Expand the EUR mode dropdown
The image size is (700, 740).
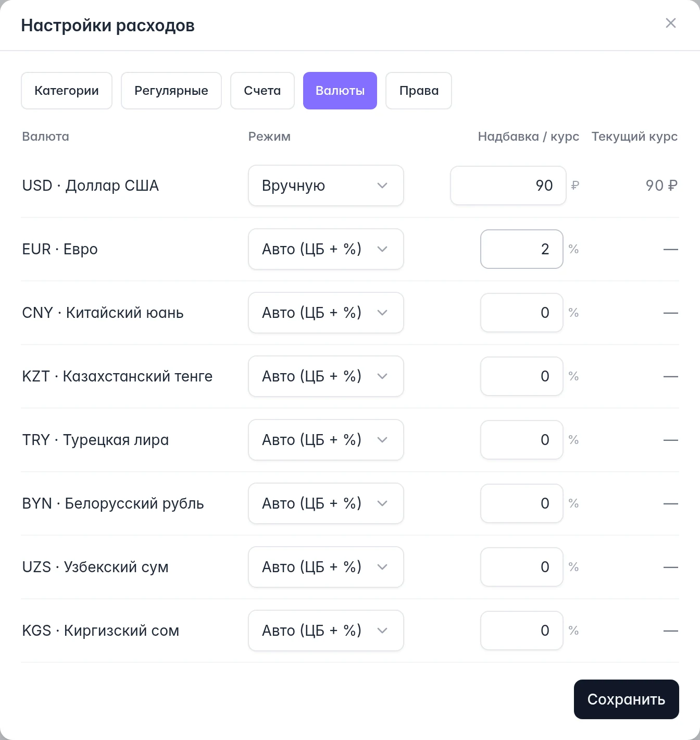tap(326, 249)
